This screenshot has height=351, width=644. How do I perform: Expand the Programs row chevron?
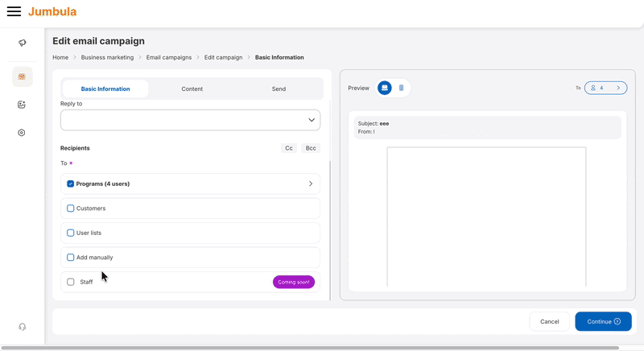click(x=311, y=184)
